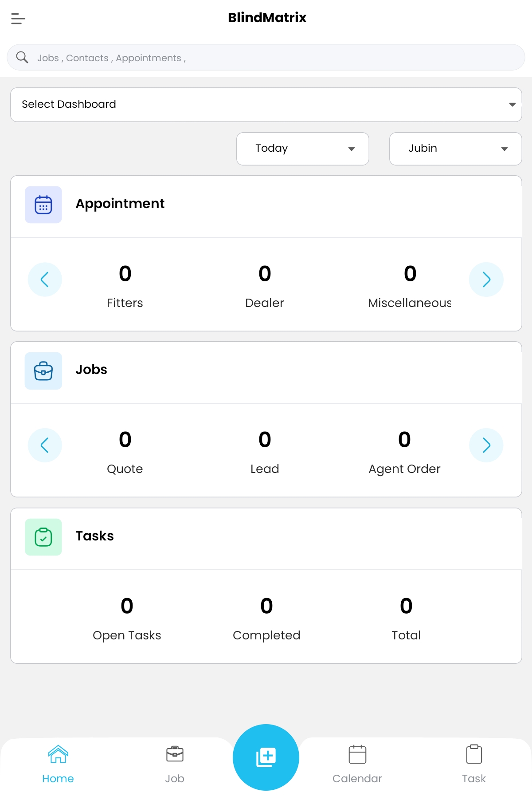Show previous appointment types with left arrow
Screen dimensions: 532x804
[x=45, y=280]
